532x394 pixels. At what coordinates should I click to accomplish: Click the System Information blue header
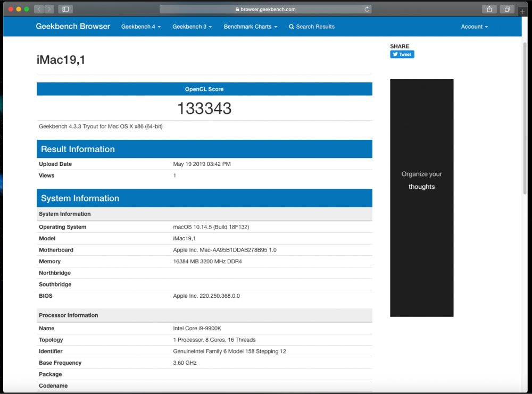point(204,198)
